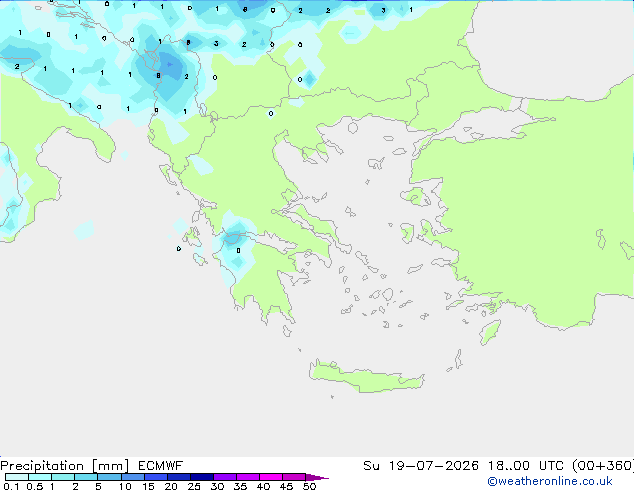Click the 1–2 mm legend color swatch

[x=63, y=477]
